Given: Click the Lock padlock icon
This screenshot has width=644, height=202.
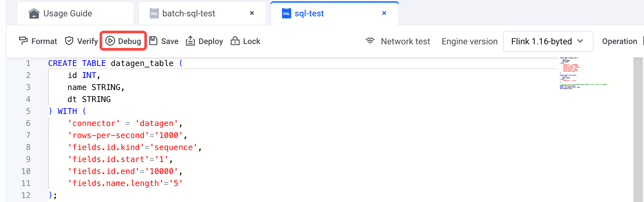Looking at the screenshot, I should [x=235, y=41].
